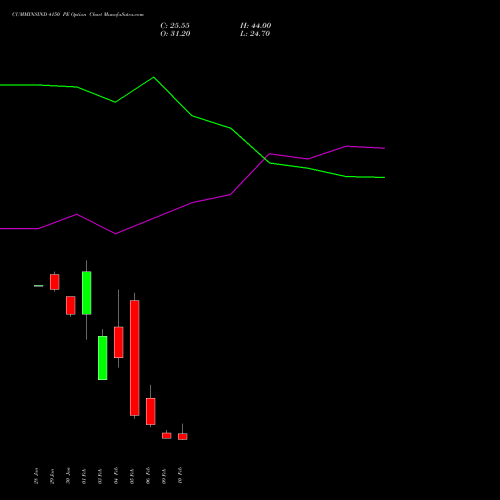Select the flat green dash candle for 28 Jan

click(39, 286)
